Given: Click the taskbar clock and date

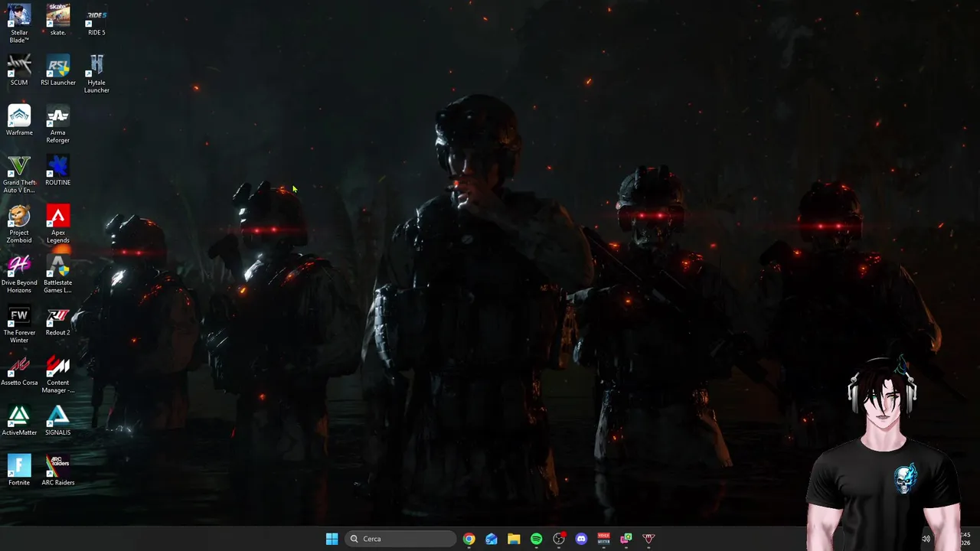Looking at the screenshot, I should 965,539.
